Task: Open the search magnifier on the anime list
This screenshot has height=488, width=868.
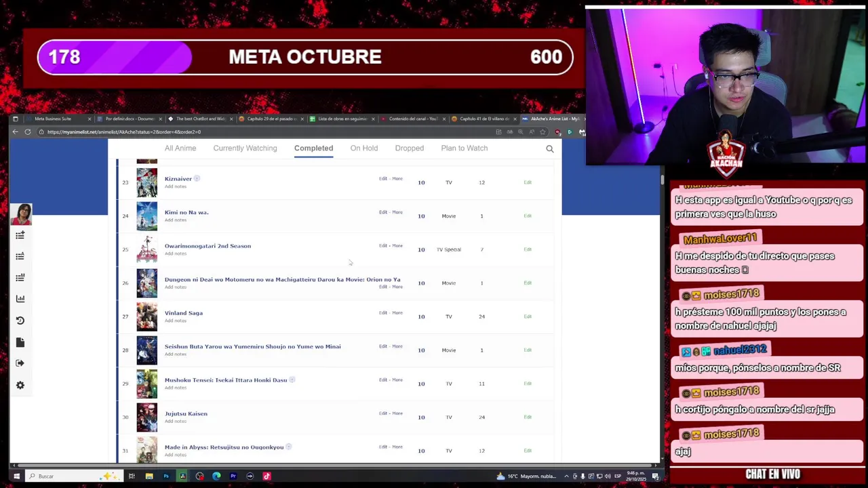Action: pos(550,148)
